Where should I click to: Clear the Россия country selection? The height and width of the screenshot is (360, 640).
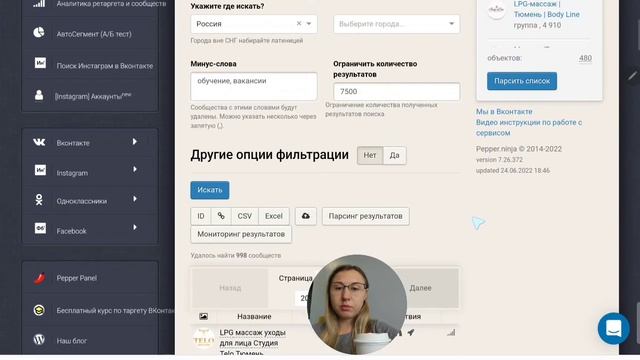(x=299, y=24)
